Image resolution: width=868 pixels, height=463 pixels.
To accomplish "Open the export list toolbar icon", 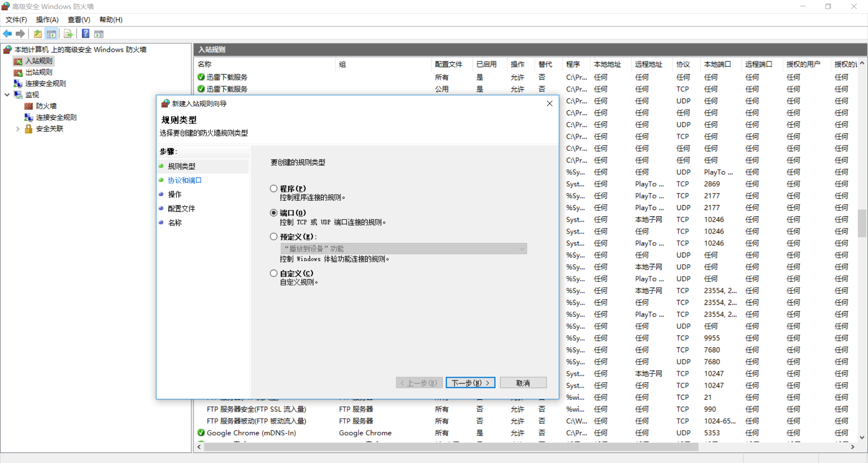I will [x=68, y=33].
